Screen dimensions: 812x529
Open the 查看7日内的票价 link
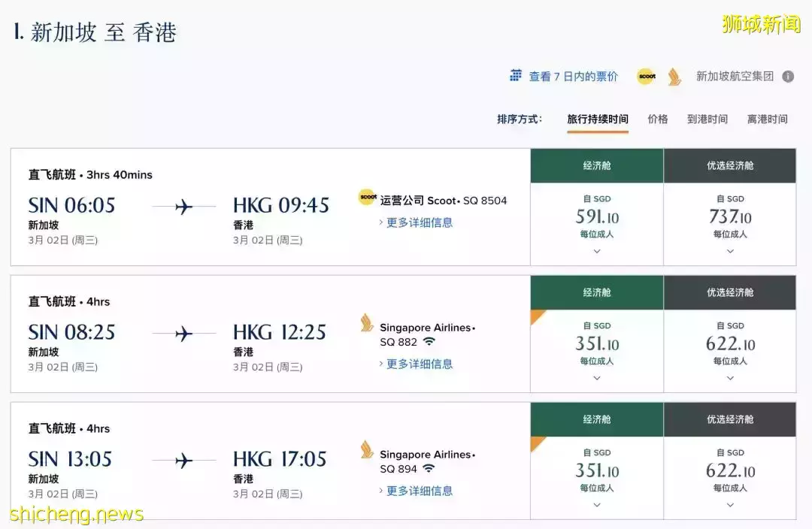(x=573, y=75)
